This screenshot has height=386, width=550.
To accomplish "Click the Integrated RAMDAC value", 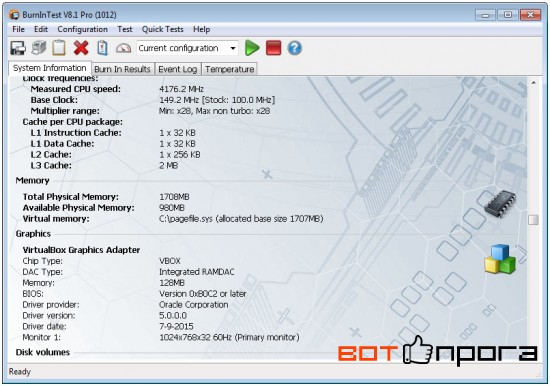I will 197,272.
